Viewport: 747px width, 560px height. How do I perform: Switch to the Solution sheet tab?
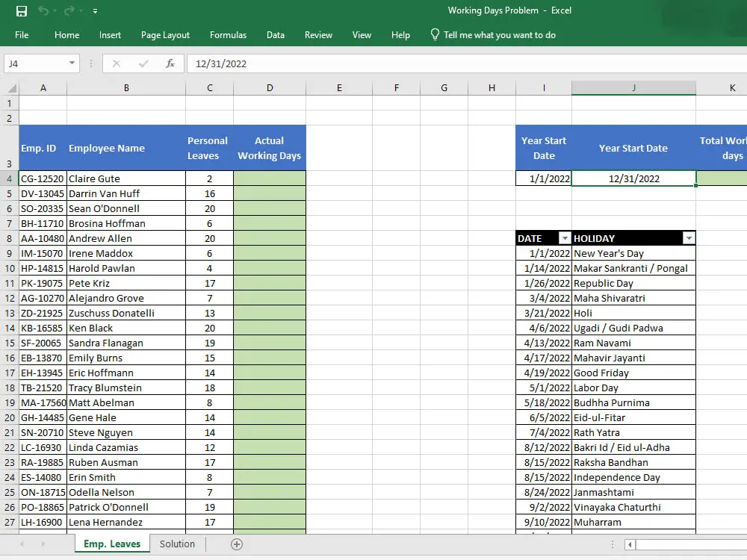click(177, 544)
